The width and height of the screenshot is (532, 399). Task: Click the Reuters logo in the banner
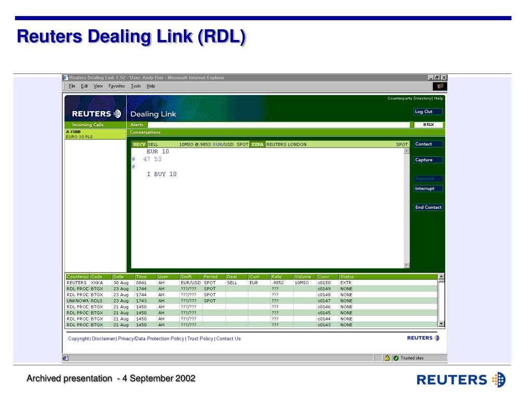pos(96,114)
